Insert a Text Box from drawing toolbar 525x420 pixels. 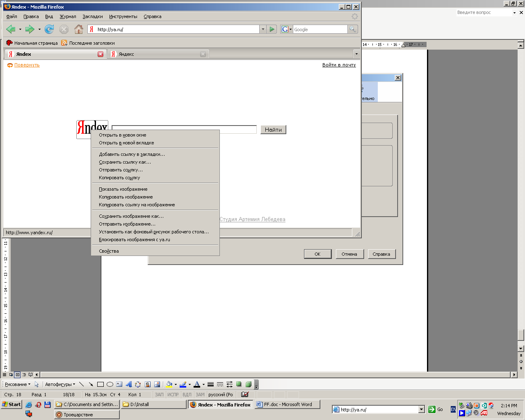click(x=119, y=384)
